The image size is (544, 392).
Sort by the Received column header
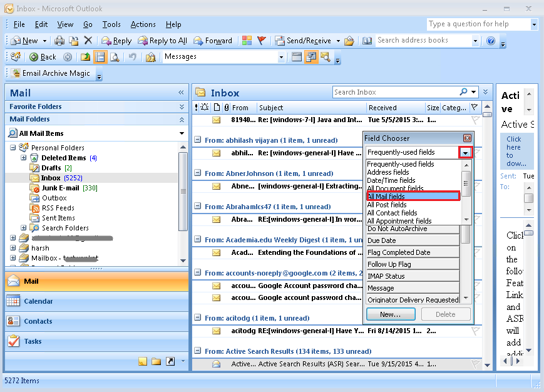(396, 108)
